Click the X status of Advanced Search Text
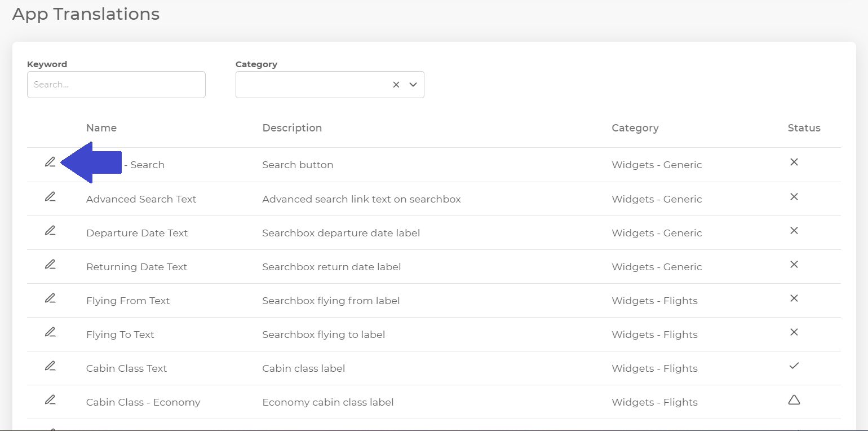 pos(794,197)
